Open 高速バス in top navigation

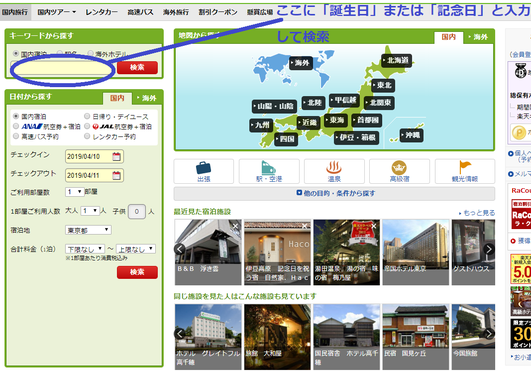pos(140,12)
